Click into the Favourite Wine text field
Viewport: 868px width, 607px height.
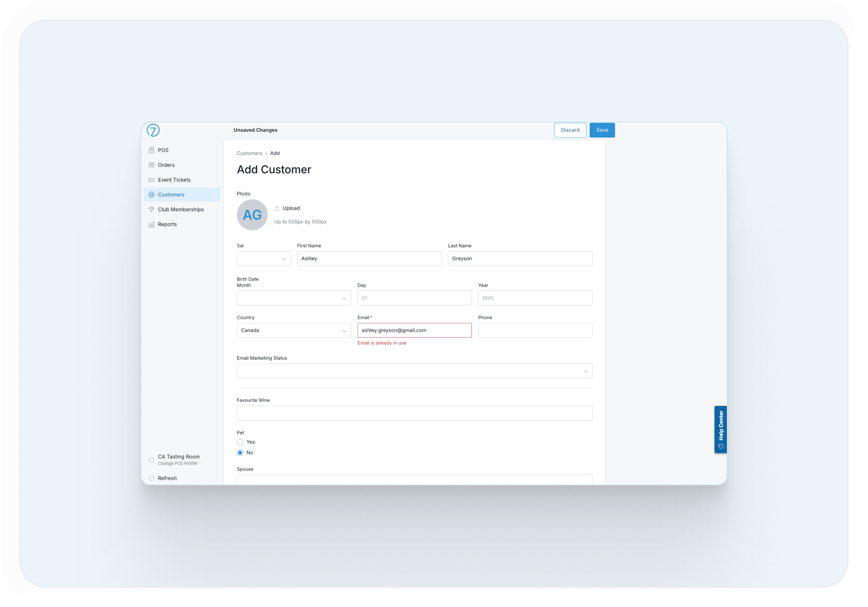tap(414, 413)
